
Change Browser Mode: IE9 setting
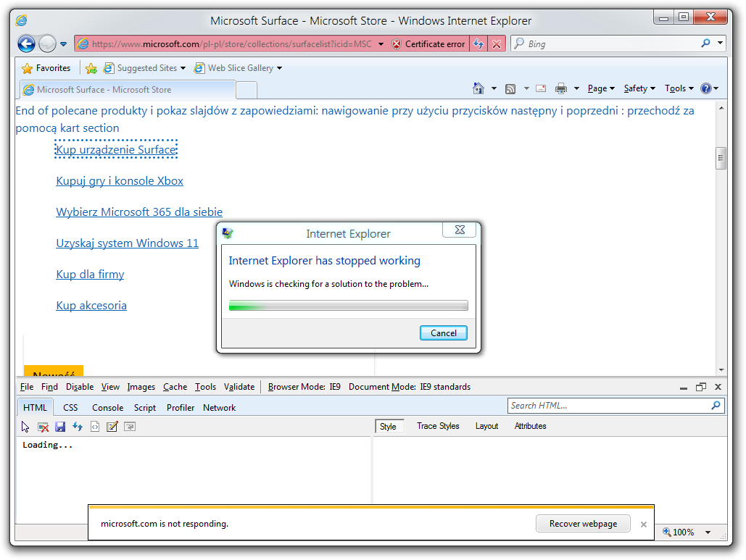coord(304,387)
